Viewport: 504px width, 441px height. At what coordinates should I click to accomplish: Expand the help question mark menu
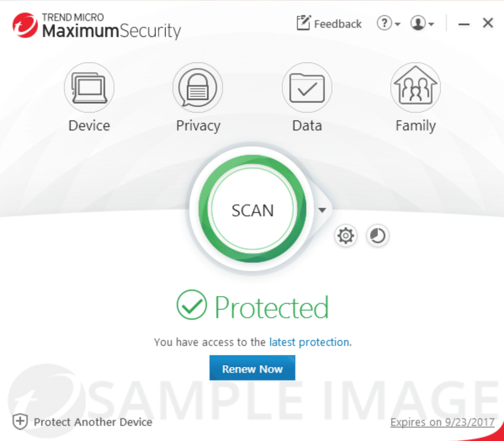(388, 24)
